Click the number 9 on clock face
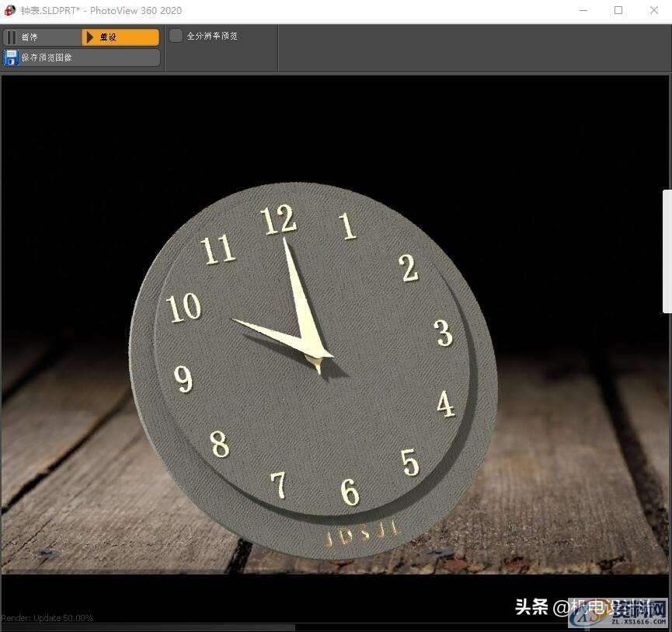 coord(183,379)
